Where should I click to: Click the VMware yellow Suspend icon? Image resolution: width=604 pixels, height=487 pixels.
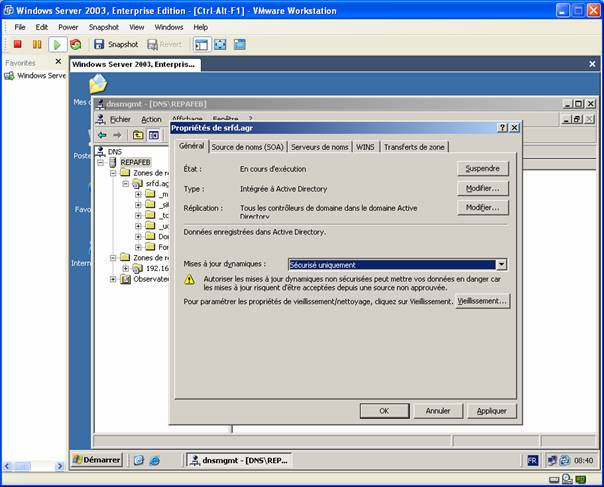(x=37, y=44)
